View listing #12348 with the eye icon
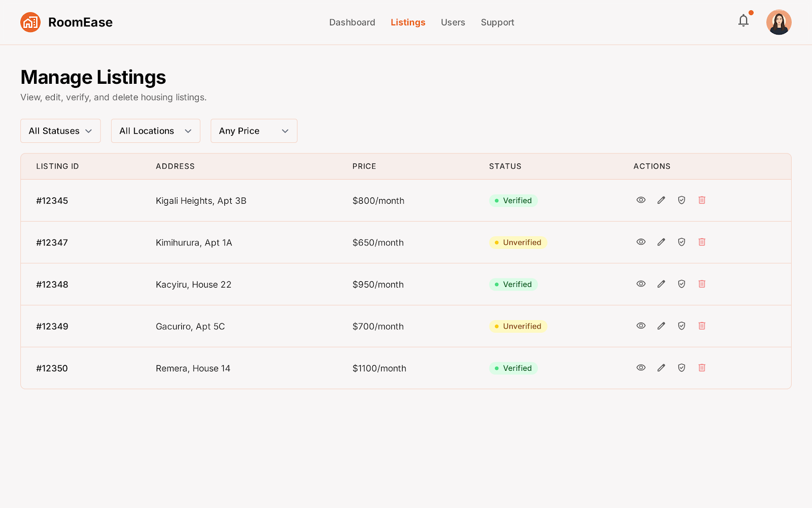The height and width of the screenshot is (508, 812). [641, 284]
